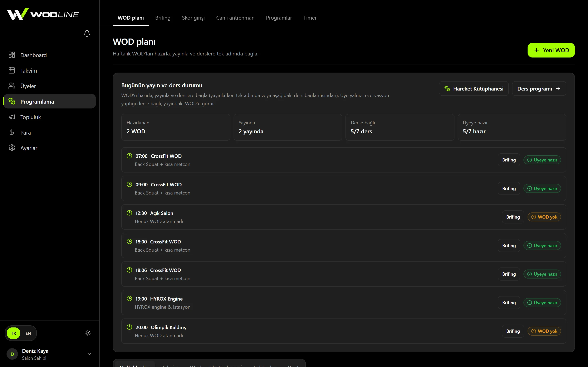Select the TR language option
This screenshot has width=588, height=367.
(13, 333)
